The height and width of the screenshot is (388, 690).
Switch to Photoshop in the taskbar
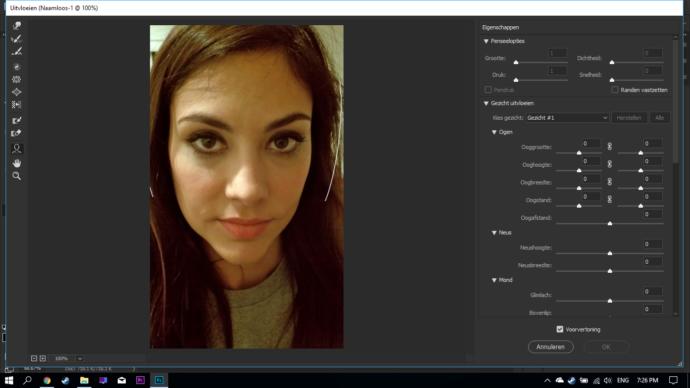pos(159,380)
